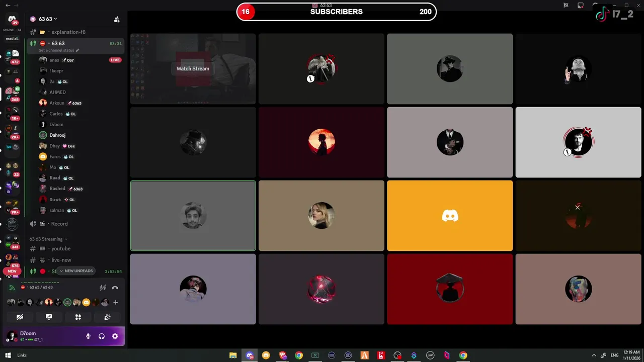Open voice connection signal icon
644x362 pixels.
[x=12, y=288]
